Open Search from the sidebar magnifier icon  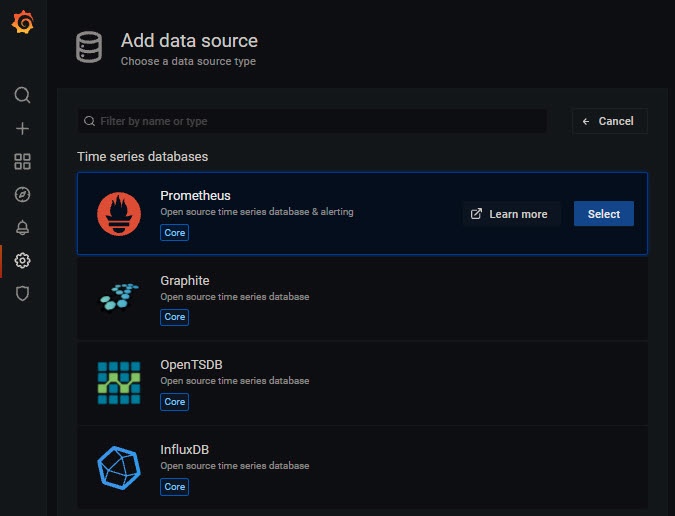pos(22,95)
